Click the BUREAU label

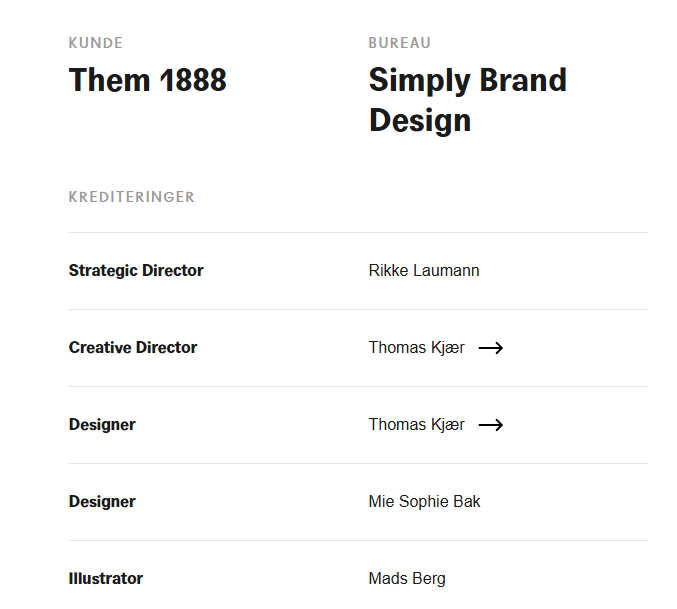[400, 43]
